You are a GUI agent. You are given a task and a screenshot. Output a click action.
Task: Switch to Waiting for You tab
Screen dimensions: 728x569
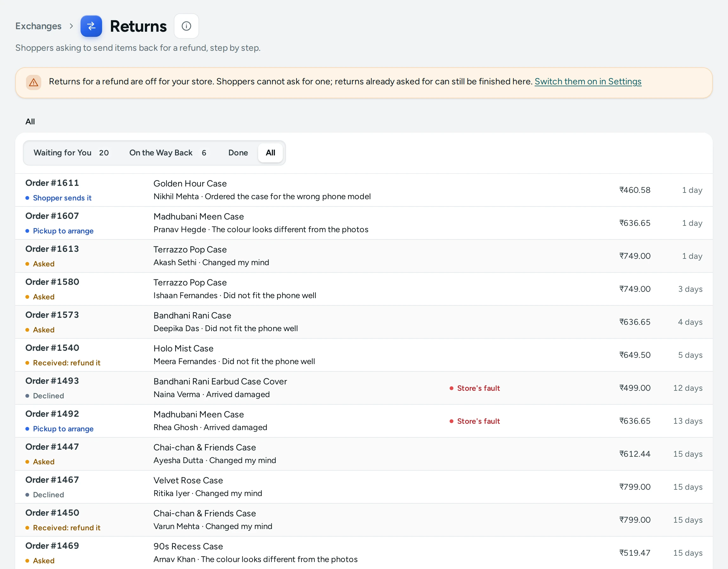(71, 153)
